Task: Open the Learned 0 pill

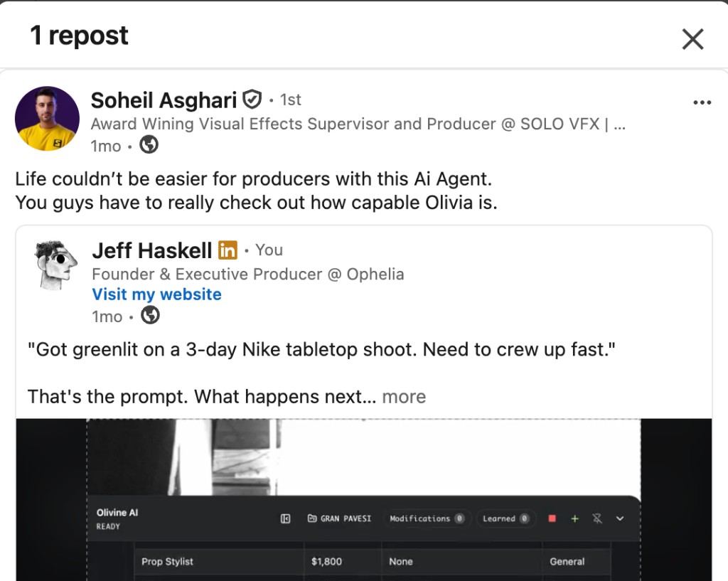Action: click(x=505, y=518)
